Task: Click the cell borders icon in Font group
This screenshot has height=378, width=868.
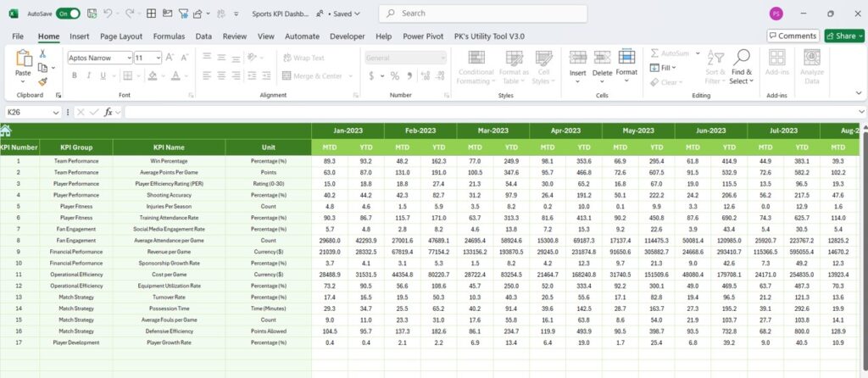Action: [x=127, y=75]
